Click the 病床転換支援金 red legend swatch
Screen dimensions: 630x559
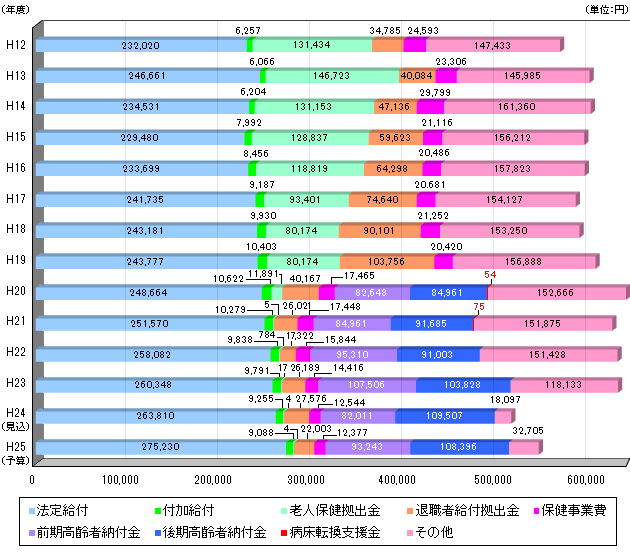point(284,533)
